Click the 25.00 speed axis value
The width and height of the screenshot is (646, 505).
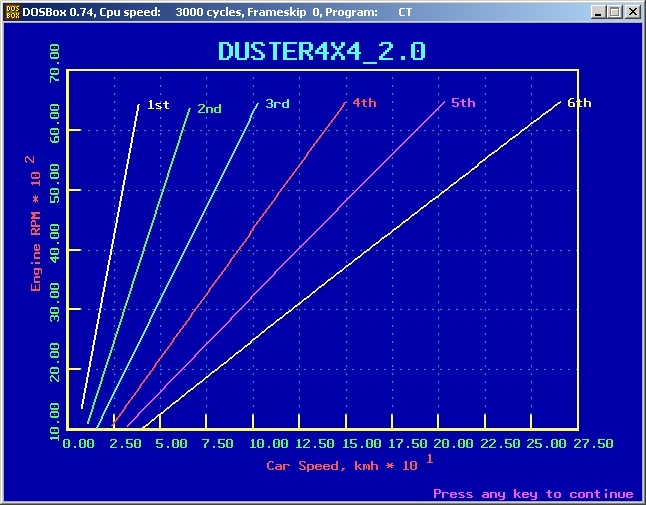(546, 444)
